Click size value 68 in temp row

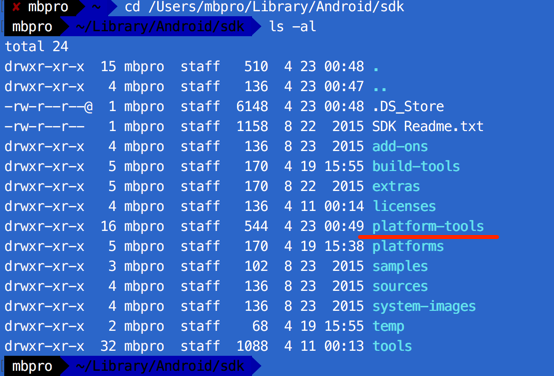(260, 326)
